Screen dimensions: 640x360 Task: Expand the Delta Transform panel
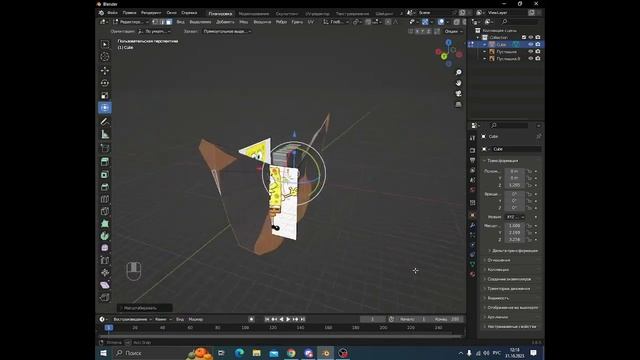[514, 251]
